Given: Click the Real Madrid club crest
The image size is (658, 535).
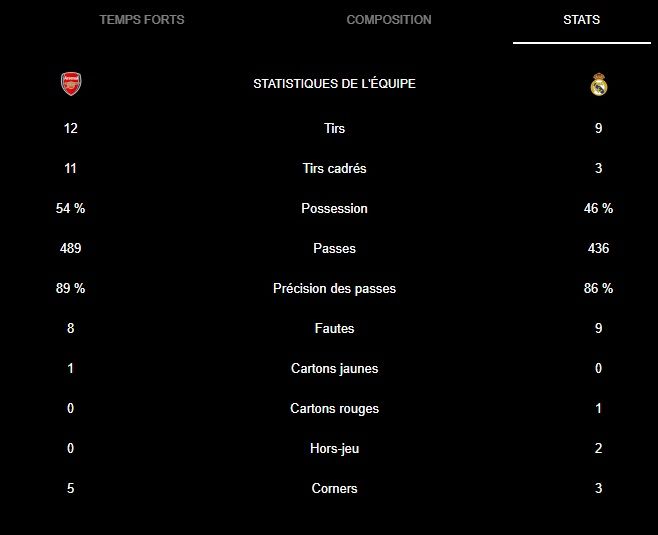Looking at the screenshot, I should [598, 84].
